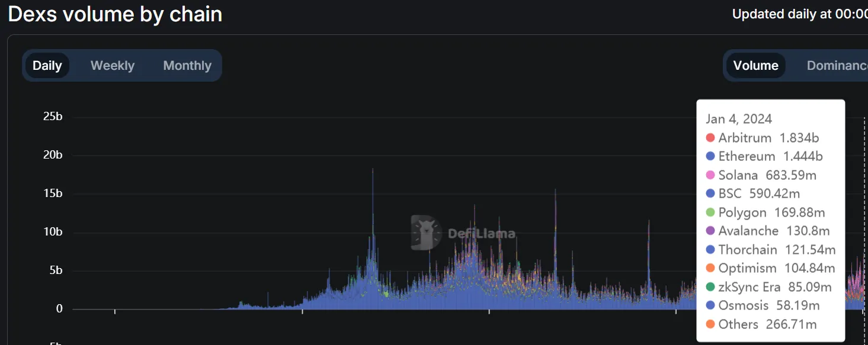Click the Jan 4, 2024 tooltip header
The image size is (868, 345).
pos(738,118)
